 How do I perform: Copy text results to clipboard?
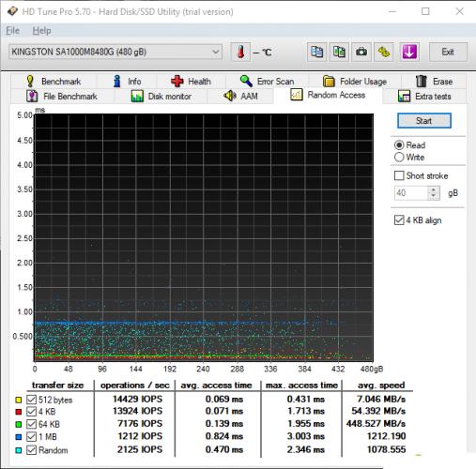[x=316, y=52]
